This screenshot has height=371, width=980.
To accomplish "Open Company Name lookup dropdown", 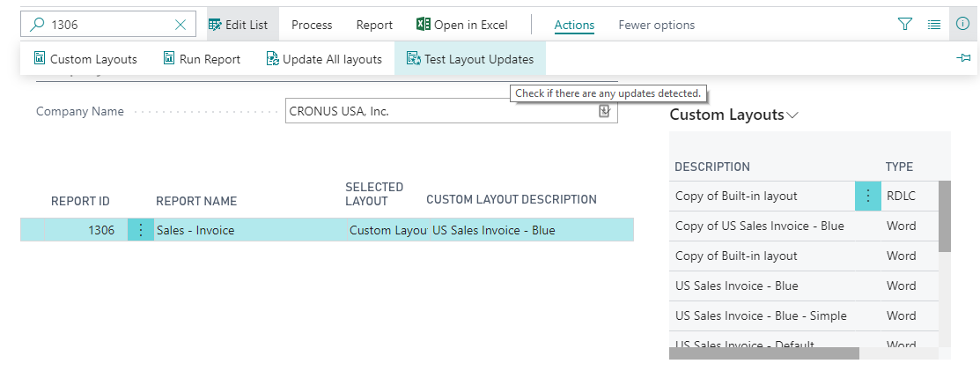I will 604,111.
